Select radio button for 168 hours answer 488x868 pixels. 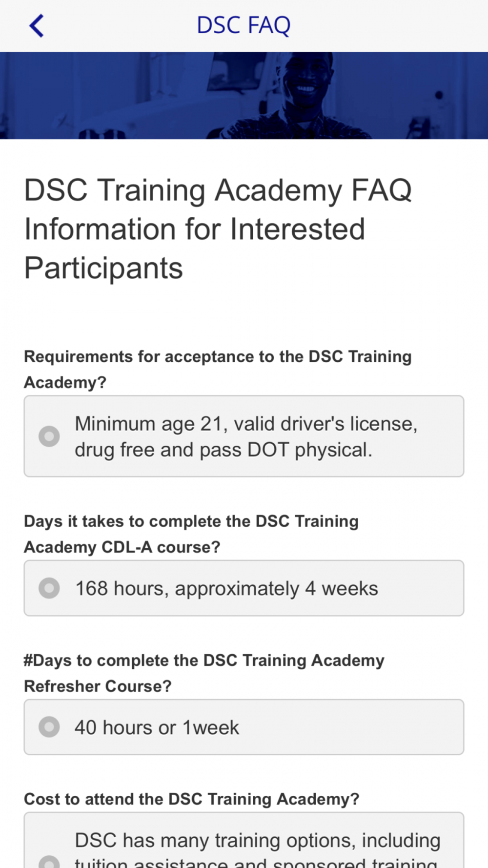(x=49, y=588)
